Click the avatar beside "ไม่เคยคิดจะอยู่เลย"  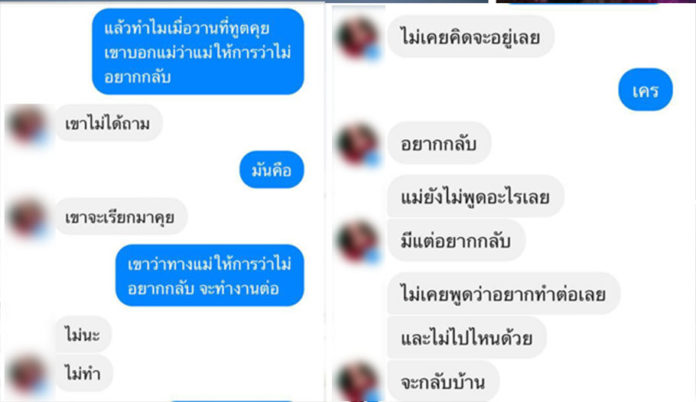pos(358,37)
